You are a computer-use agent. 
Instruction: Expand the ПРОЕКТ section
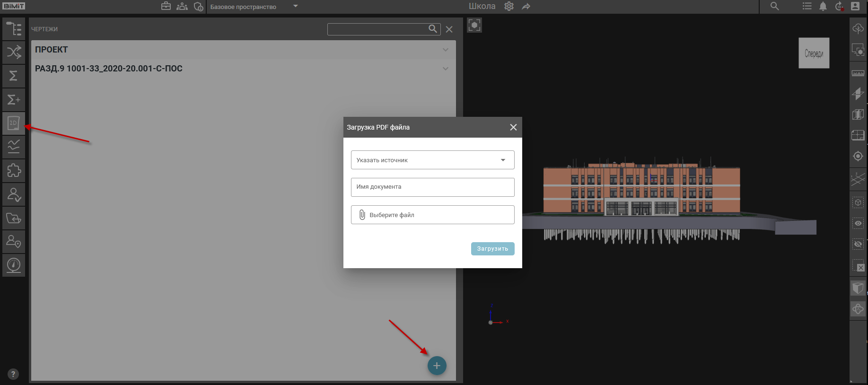pyautogui.click(x=445, y=50)
